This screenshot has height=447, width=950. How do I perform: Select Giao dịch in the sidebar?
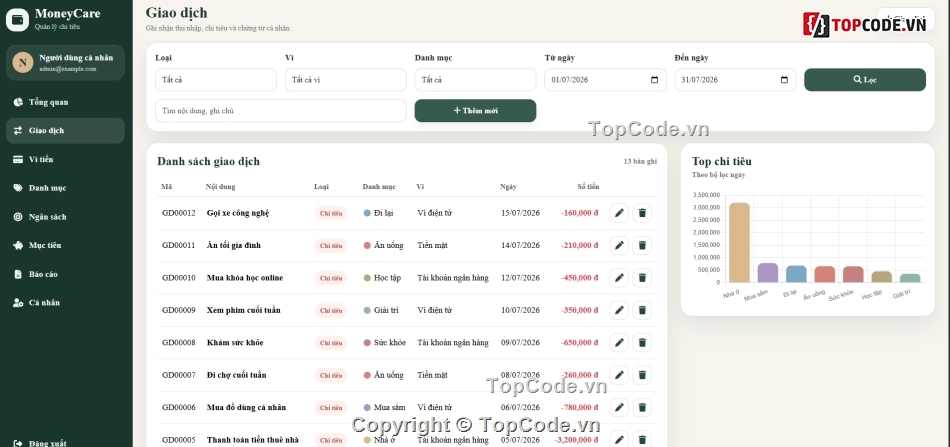tap(65, 130)
